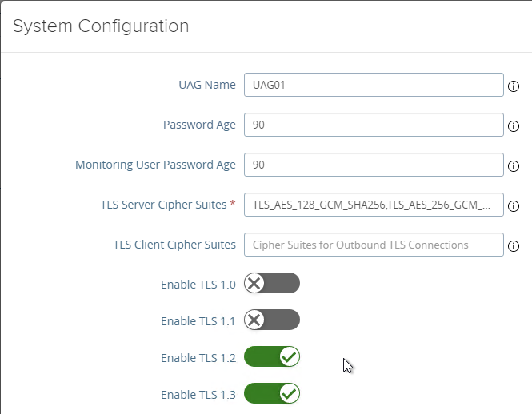Click the "UAG Name" label text
Image resolution: width=532 pixels, height=414 pixels.
tap(206, 85)
